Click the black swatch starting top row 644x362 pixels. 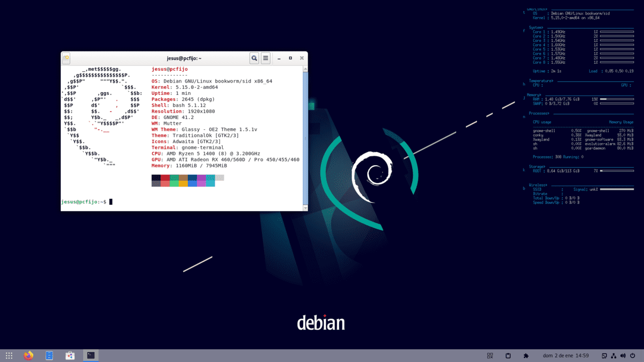click(156, 178)
